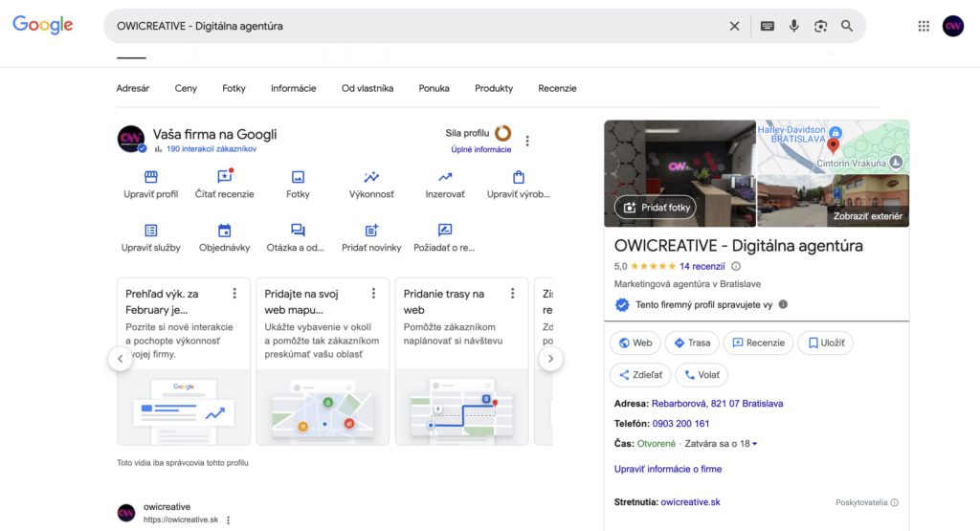Open Pridať novinky action
980x531 pixels.
pos(371,238)
